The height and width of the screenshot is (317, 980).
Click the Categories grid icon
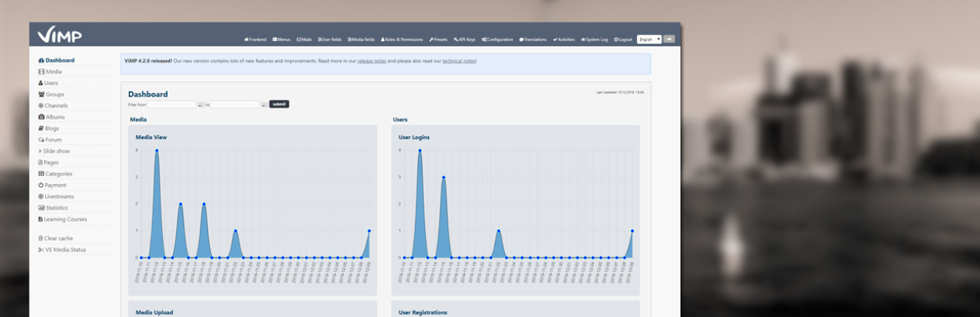(x=41, y=174)
